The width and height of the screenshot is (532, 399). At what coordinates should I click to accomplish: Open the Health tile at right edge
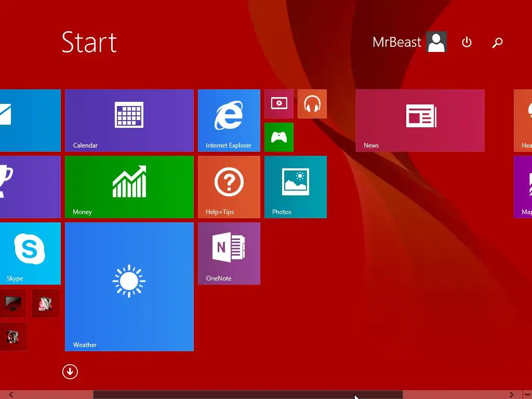pos(523,121)
